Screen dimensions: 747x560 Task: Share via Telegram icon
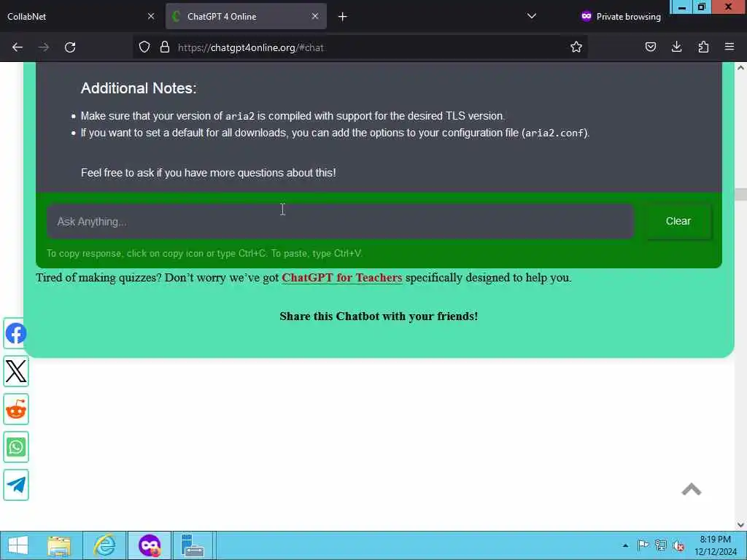[x=16, y=485]
